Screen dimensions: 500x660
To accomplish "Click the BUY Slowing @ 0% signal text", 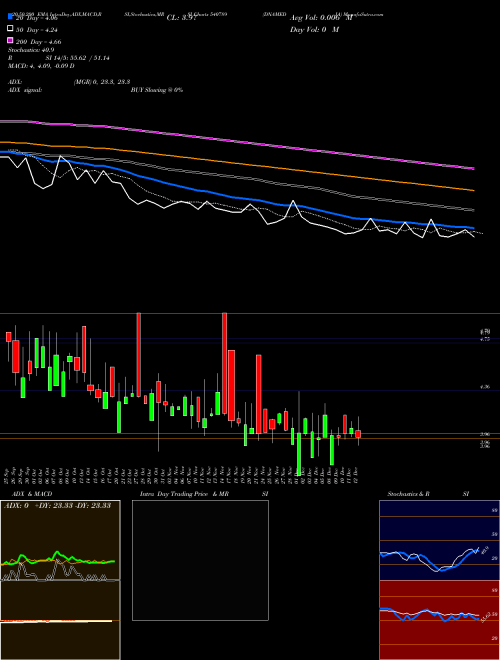I will [157, 90].
